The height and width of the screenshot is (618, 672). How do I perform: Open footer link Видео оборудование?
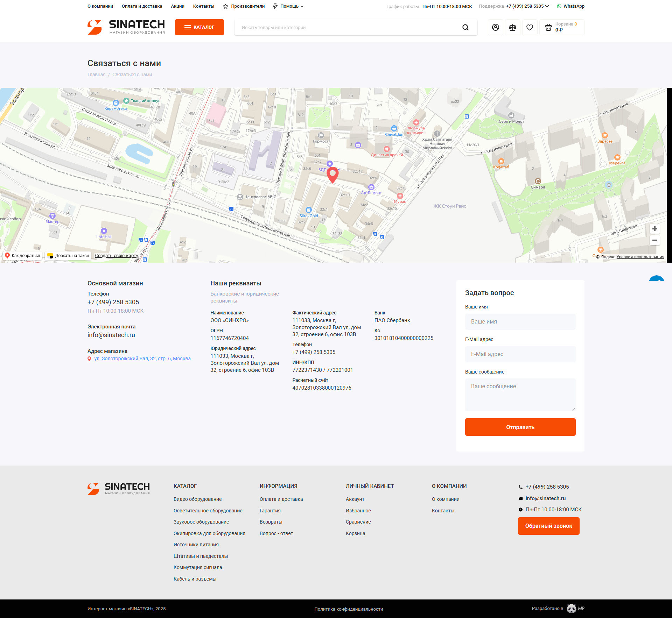(197, 499)
